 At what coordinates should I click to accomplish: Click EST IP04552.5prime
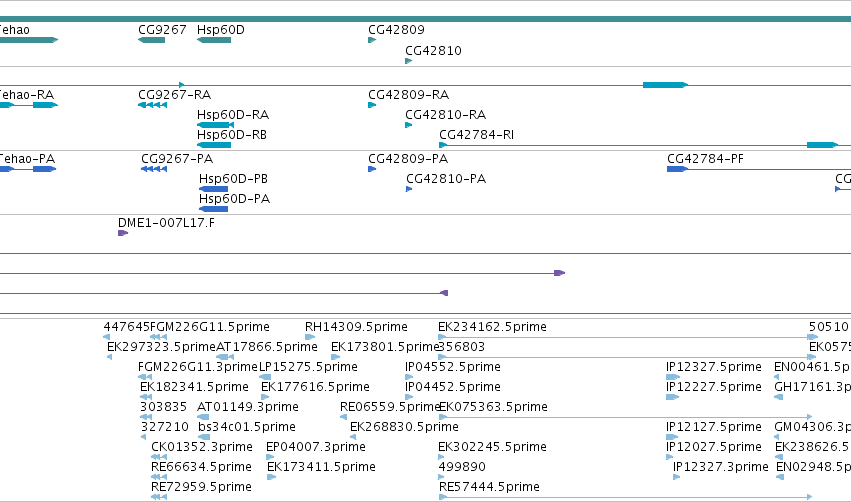pos(453,367)
